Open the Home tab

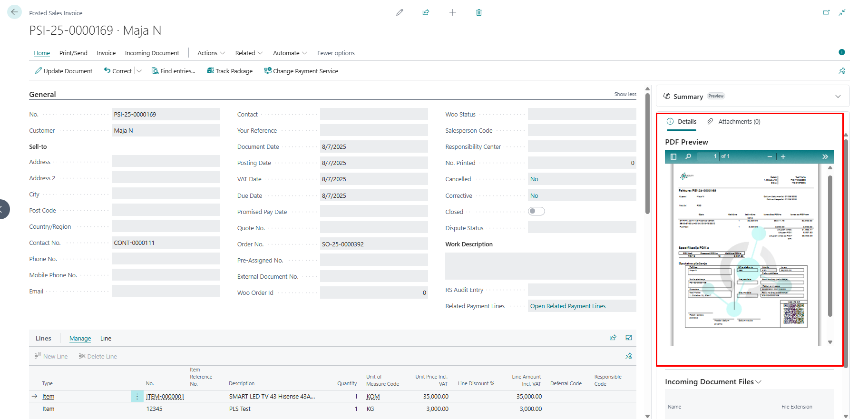pos(42,53)
